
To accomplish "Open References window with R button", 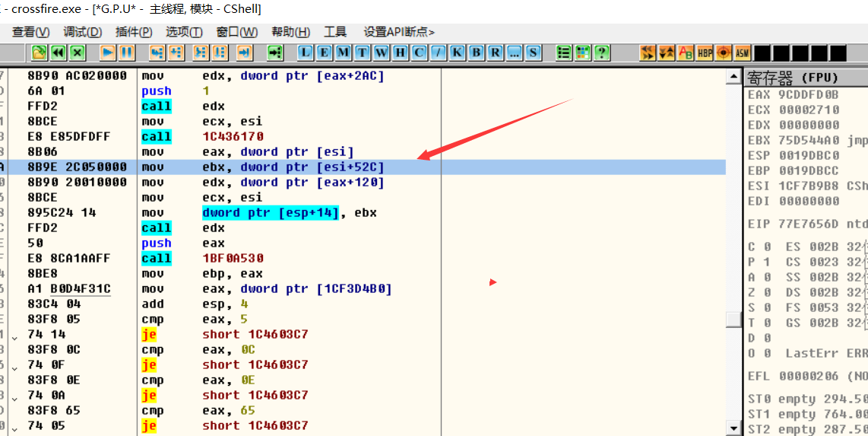I will click(x=495, y=53).
